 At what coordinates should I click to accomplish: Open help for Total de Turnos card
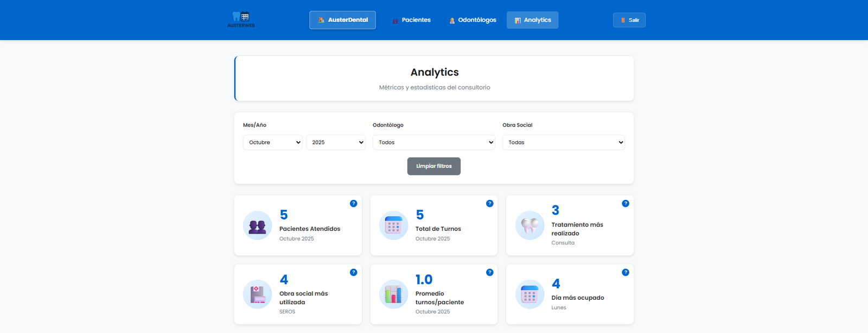tap(490, 204)
